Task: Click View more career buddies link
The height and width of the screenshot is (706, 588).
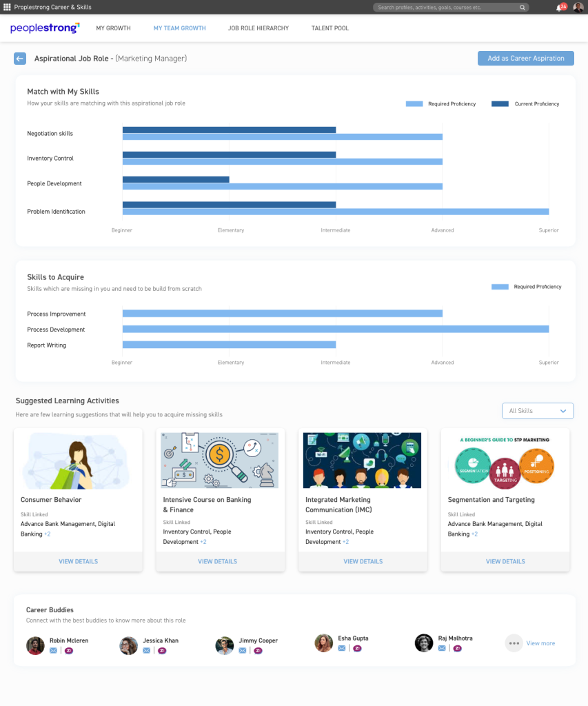Action: (x=540, y=643)
